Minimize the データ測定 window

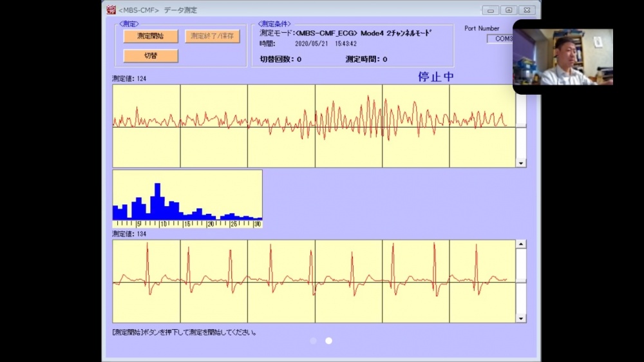click(491, 10)
